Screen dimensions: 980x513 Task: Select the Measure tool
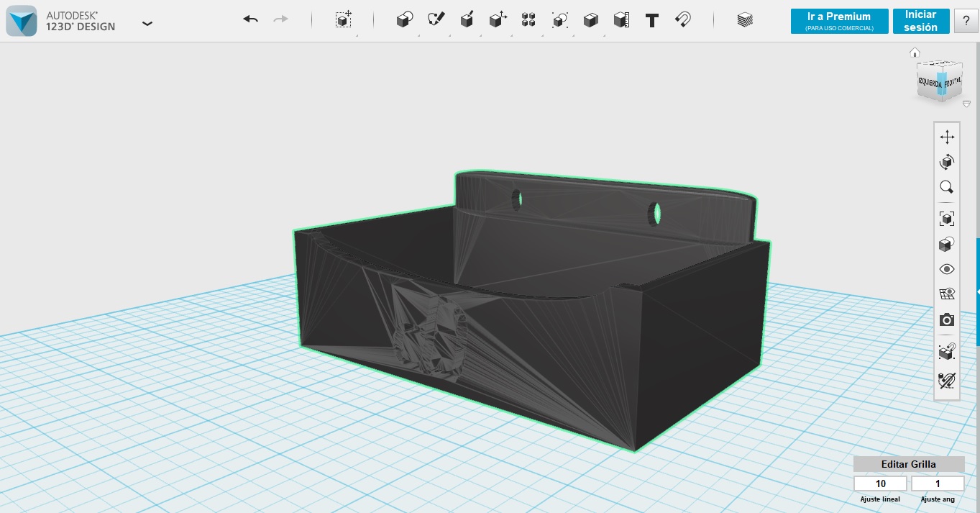[x=622, y=20]
